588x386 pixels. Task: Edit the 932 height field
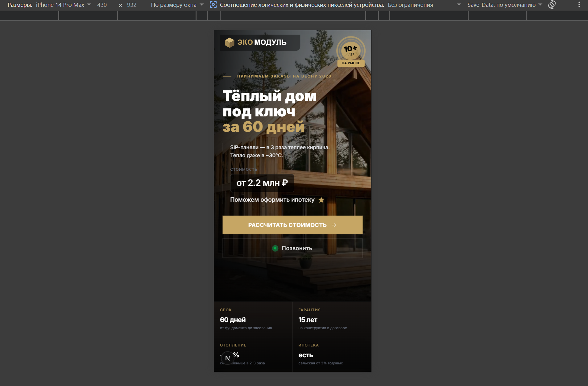pyautogui.click(x=132, y=5)
